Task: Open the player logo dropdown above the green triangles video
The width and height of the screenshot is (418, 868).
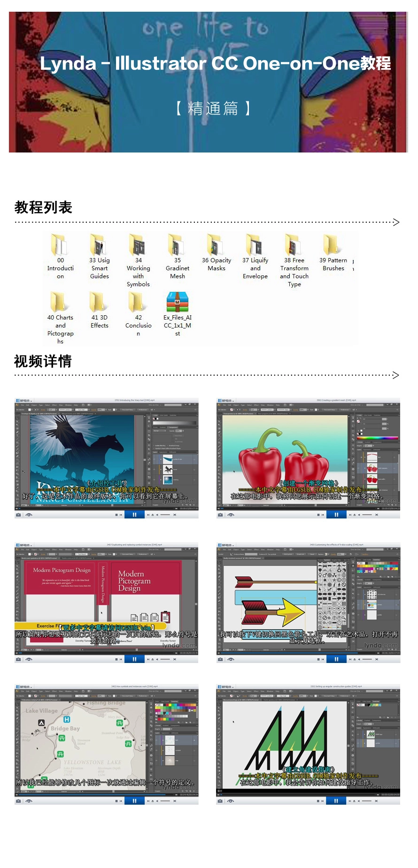Action: pyautogui.click(x=226, y=687)
